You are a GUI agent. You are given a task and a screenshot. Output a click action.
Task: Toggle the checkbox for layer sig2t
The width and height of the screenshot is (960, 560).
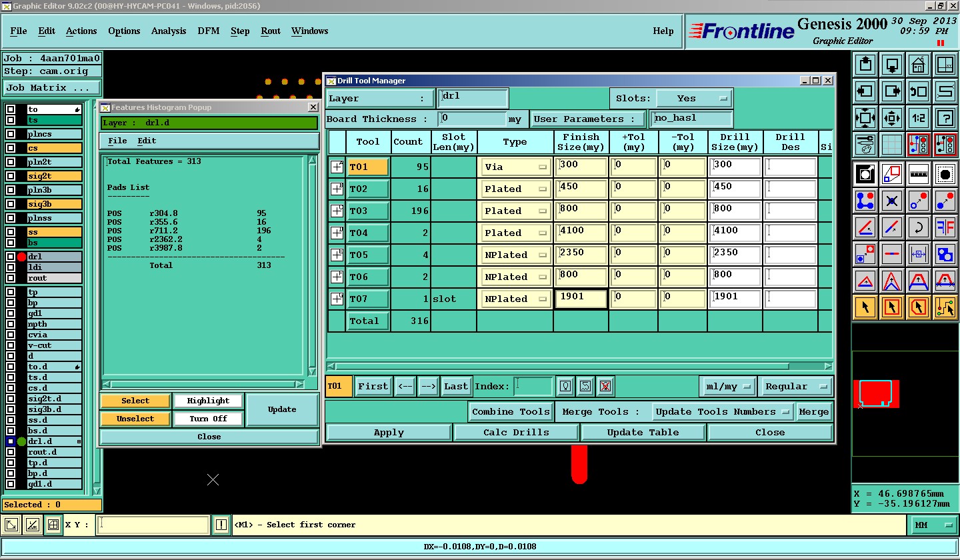pos(11,176)
